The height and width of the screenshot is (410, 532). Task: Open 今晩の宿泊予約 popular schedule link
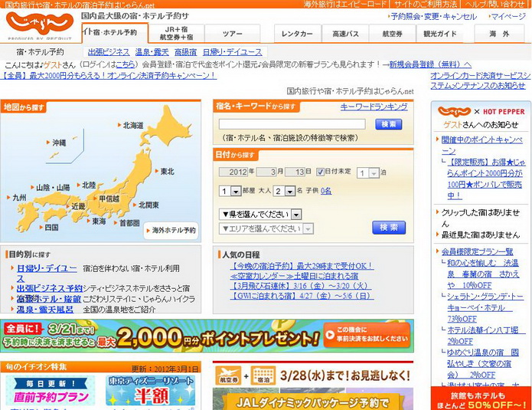[302, 266]
